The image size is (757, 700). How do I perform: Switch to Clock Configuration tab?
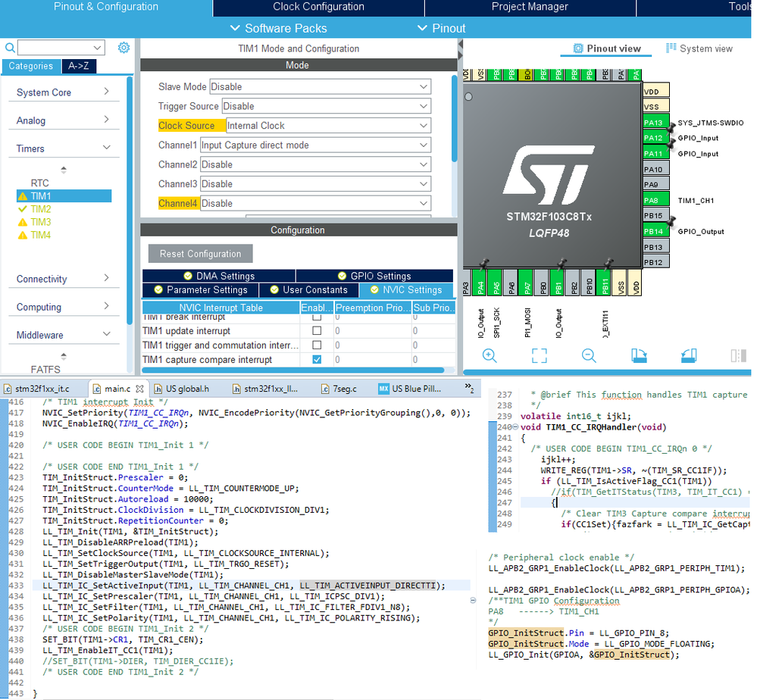tap(318, 8)
